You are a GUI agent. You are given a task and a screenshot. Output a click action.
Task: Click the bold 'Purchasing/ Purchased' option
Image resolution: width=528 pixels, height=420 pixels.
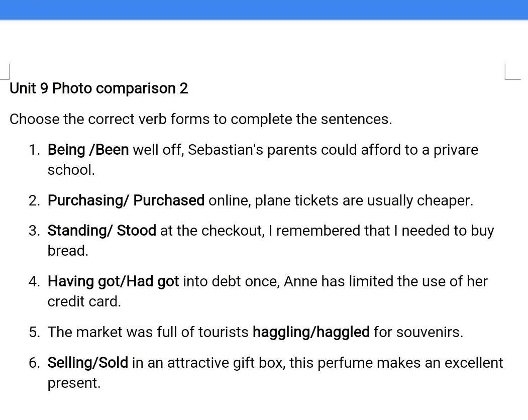tap(126, 200)
